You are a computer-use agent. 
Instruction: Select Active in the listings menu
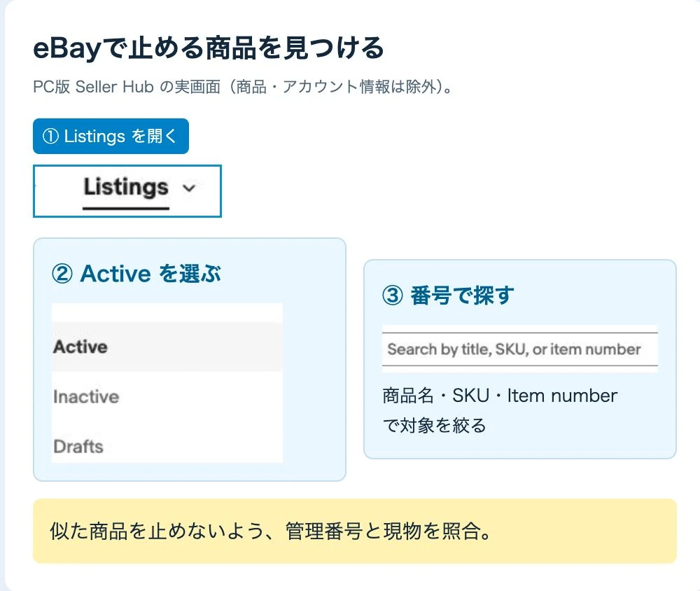[x=167, y=347]
